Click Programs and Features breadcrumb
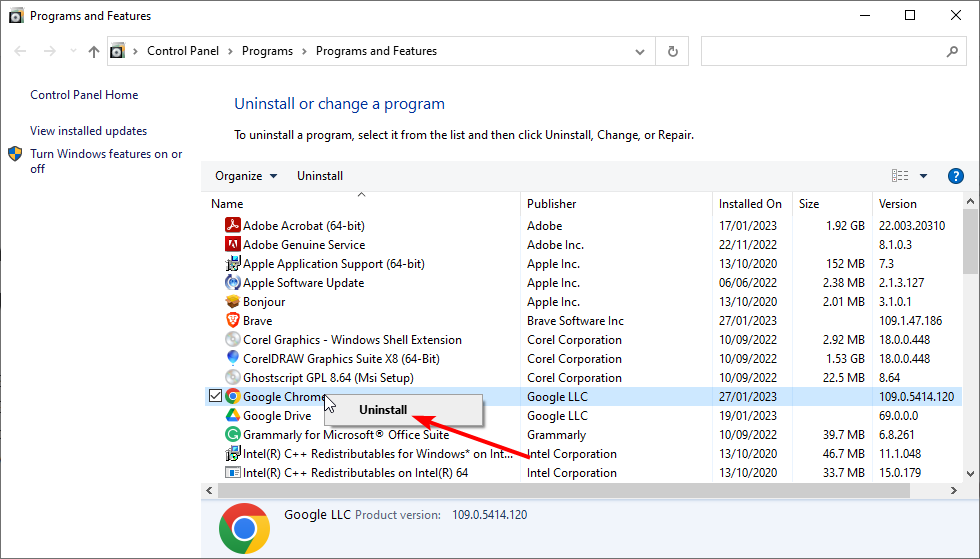The image size is (980, 559). coord(376,51)
